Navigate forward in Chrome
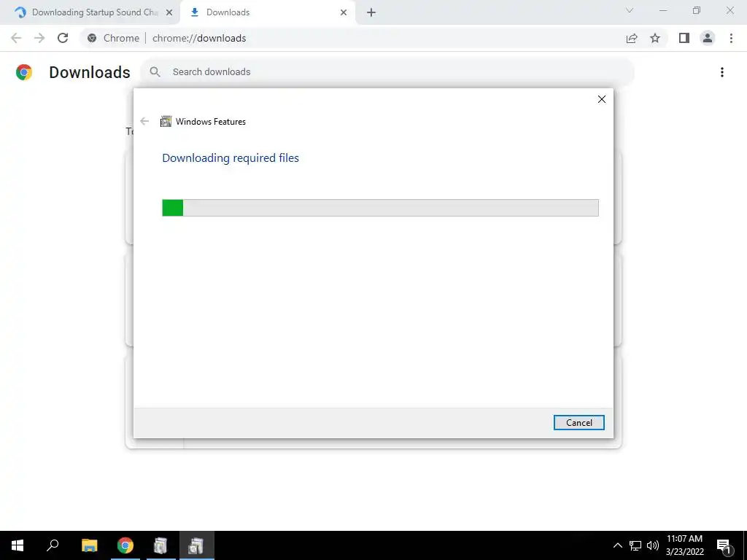This screenshot has width=747, height=560. coord(39,38)
